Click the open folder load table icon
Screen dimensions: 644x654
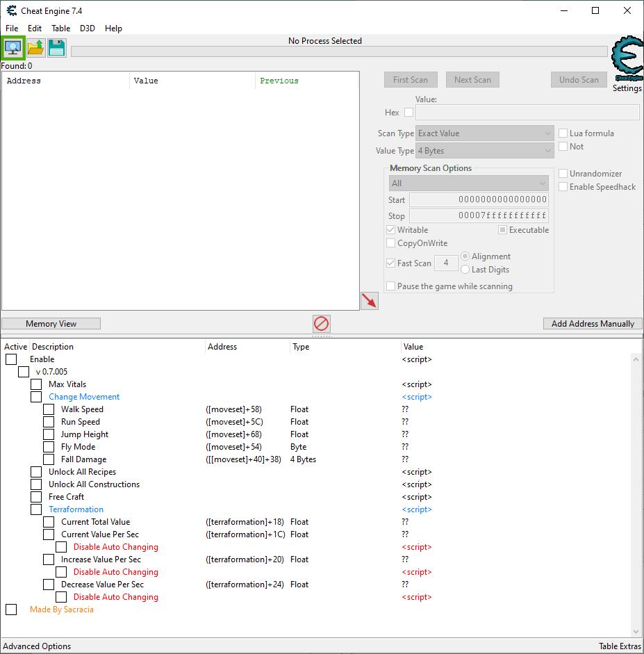click(35, 48)
